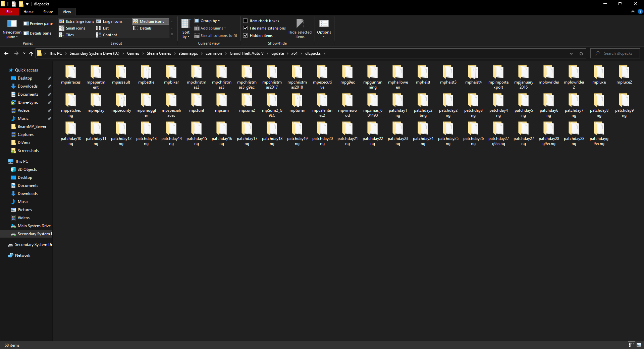644x349 pixels.
Task: Click Hide selected items button
Action: click(x=300, y=29)
